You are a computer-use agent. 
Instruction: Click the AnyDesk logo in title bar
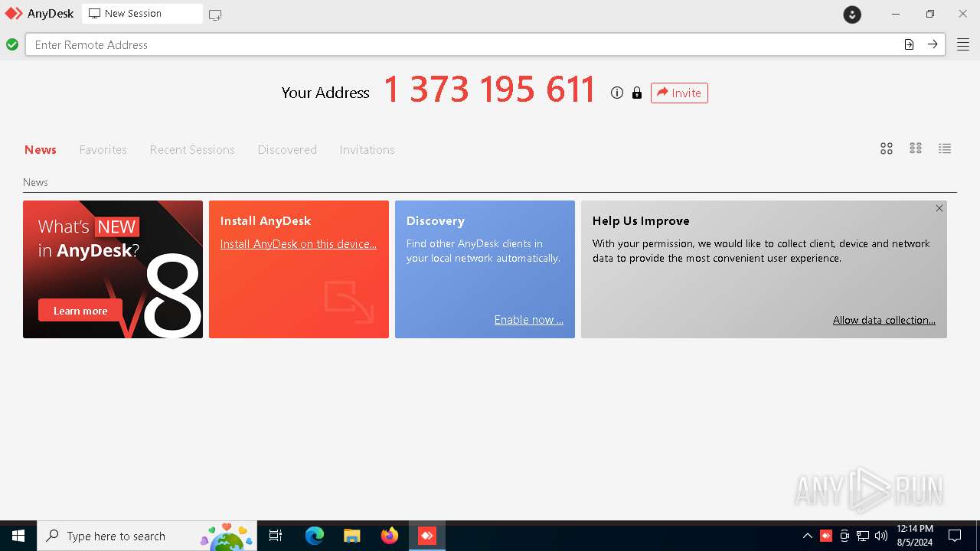(14, 14)
